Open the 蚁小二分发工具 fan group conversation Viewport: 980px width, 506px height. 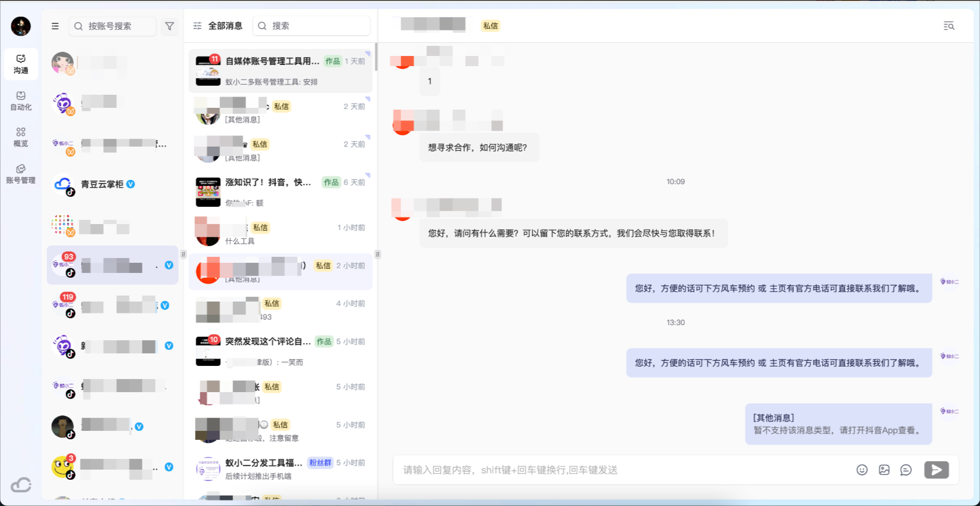pyautogui.click(x=280, y=469)
